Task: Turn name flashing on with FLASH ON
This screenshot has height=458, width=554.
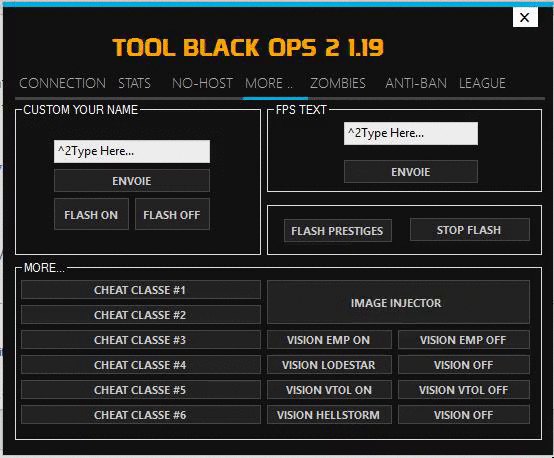Action: tap(91, 215)
